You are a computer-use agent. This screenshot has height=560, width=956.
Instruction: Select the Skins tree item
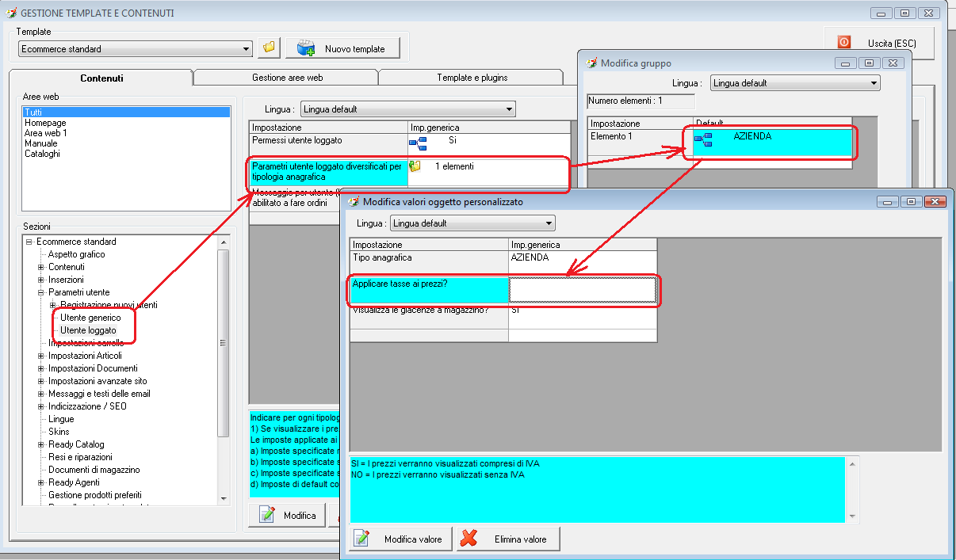59,432
